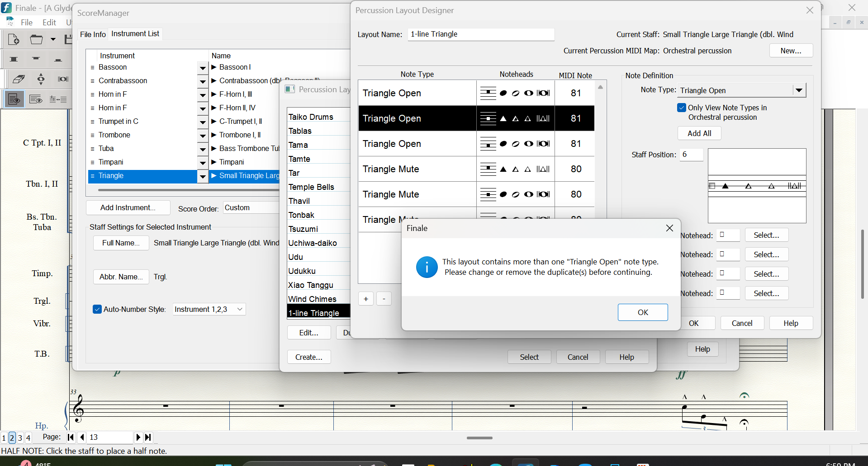
Task: Toggle the Auto-Number Style checkbox
Action: [x=97, y=309]
